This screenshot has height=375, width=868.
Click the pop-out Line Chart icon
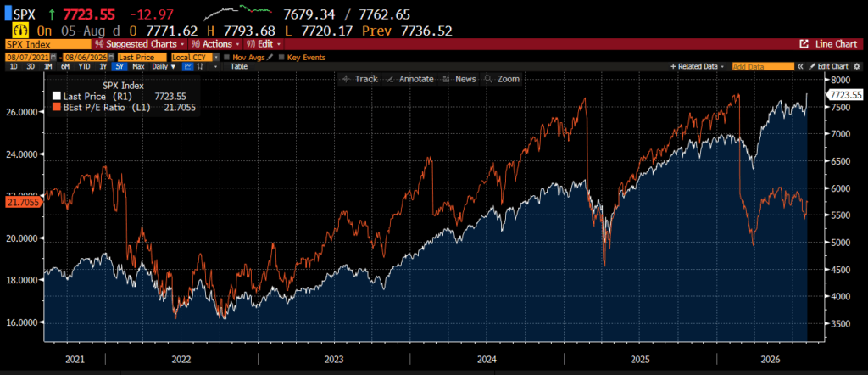[x=804, y=44]
